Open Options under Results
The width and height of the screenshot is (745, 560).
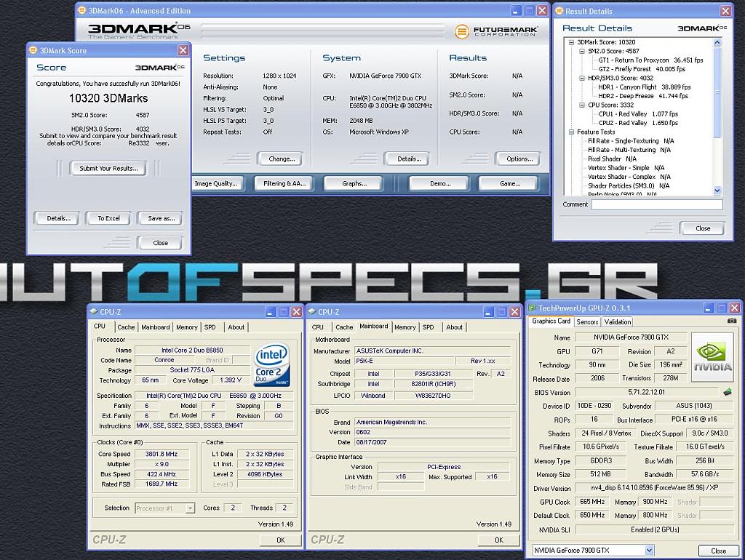pyautogui.click(x=519, y=159)
